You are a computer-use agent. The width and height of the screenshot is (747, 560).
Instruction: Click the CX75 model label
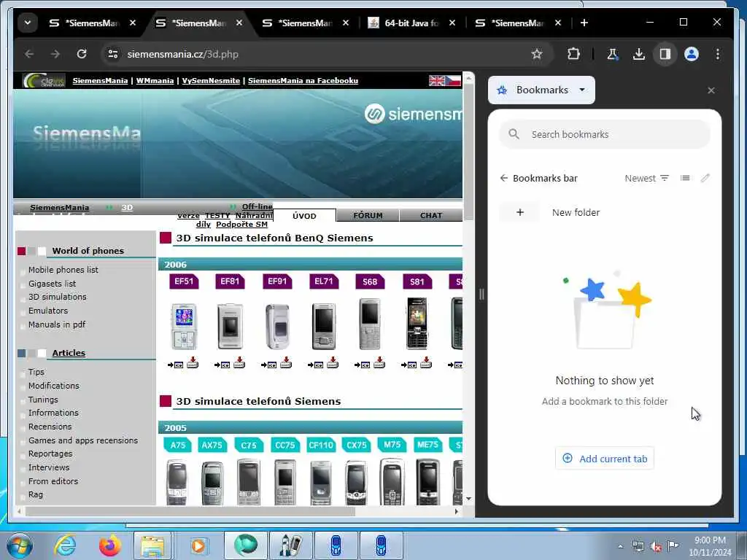(x=356, y=445)
